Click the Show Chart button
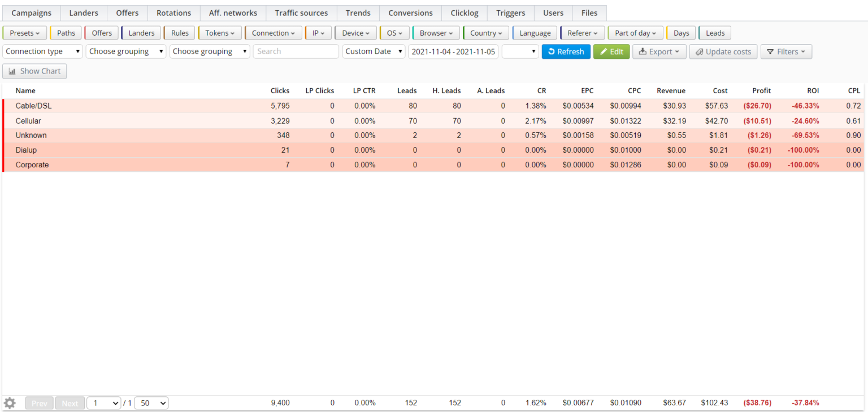 [35, 71]
